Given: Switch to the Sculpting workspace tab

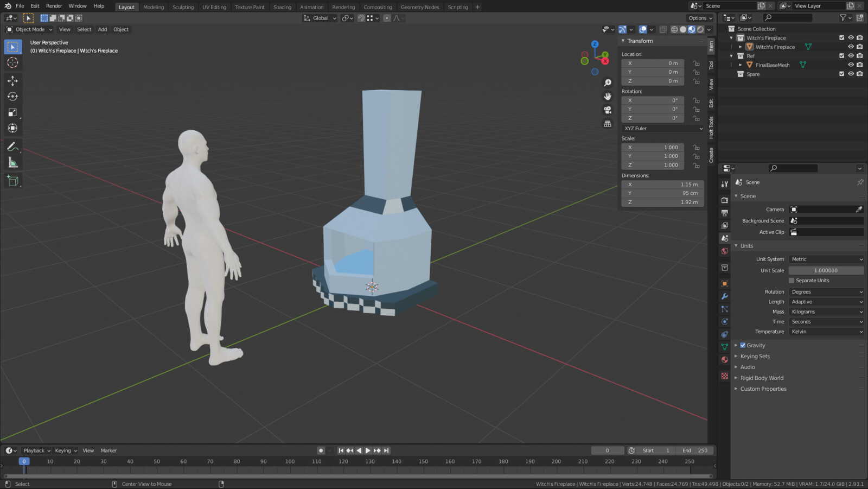Looking at the screenshot, I should pyautogui.click(x=183, y=7).
